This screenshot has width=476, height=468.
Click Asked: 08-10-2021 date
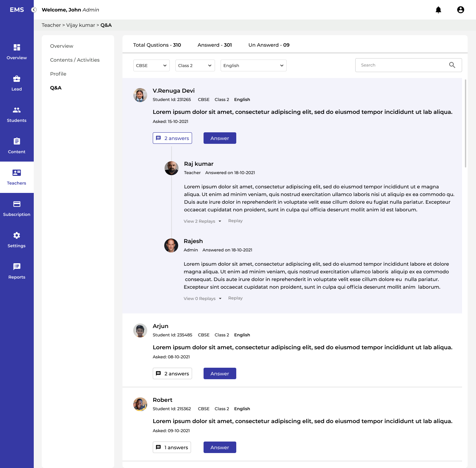171,357
